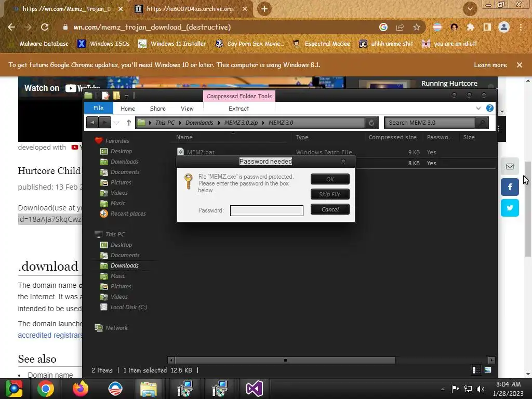Share the page via Twitter button
The image size is (532, 399).
pos(510,208)
